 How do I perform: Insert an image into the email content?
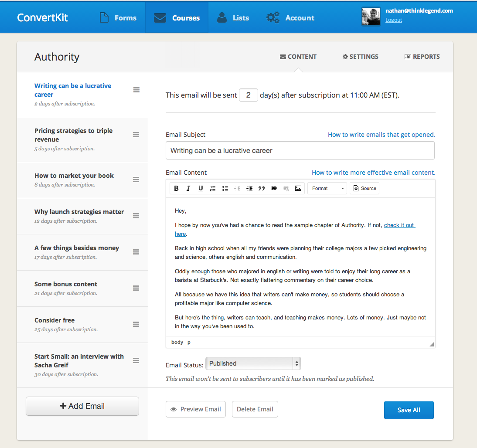point(298,188)
